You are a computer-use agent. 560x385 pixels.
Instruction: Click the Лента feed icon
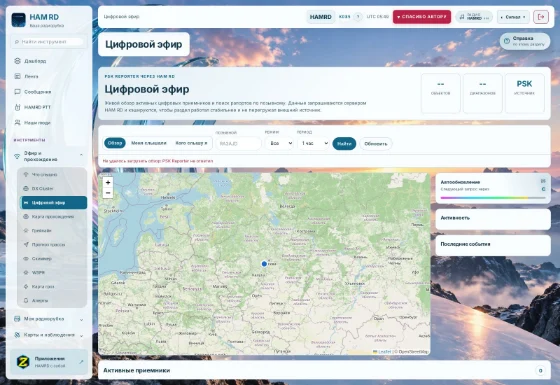point(17,76)
